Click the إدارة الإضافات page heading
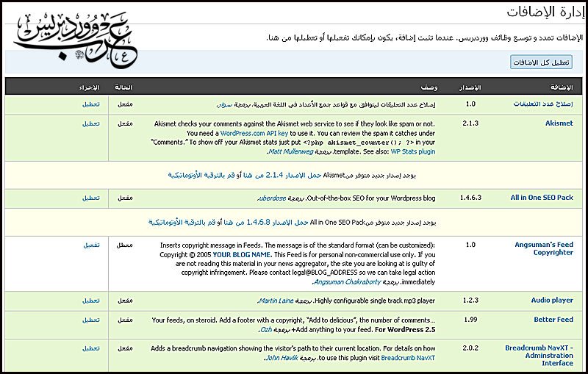The image size is (588, 374). (x=545, y=12)
